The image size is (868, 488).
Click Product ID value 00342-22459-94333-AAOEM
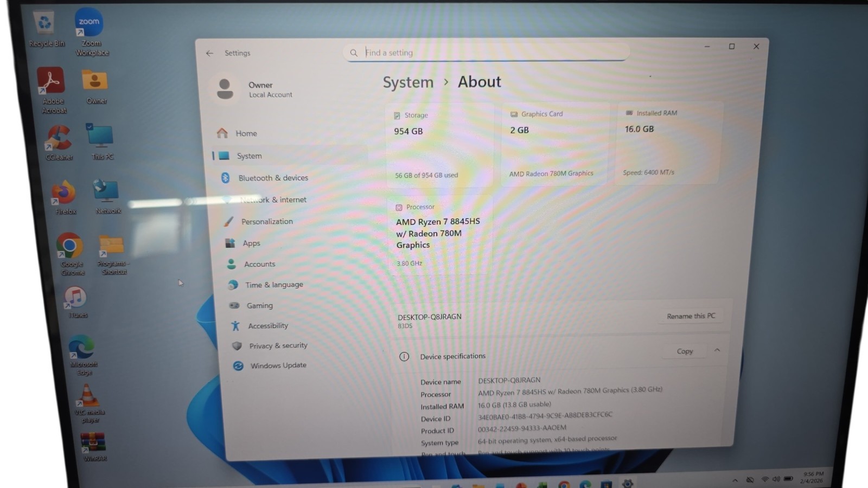[522, 428]
